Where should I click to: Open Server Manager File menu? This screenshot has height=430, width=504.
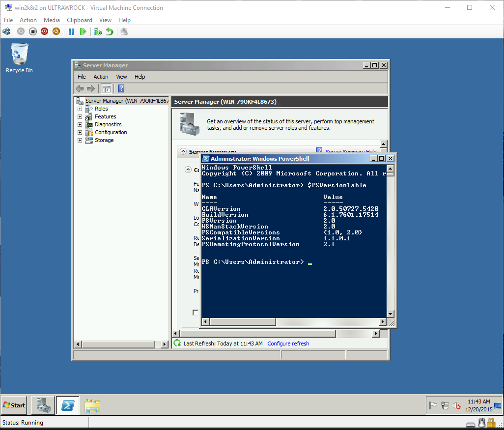[x=82, y=77]
